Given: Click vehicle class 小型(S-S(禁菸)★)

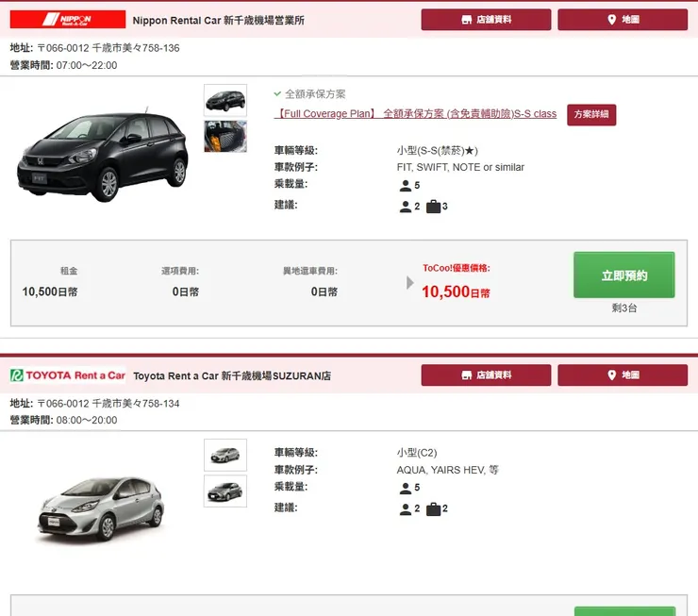Looking at the screenshot, I should click(x=437, y=151).
